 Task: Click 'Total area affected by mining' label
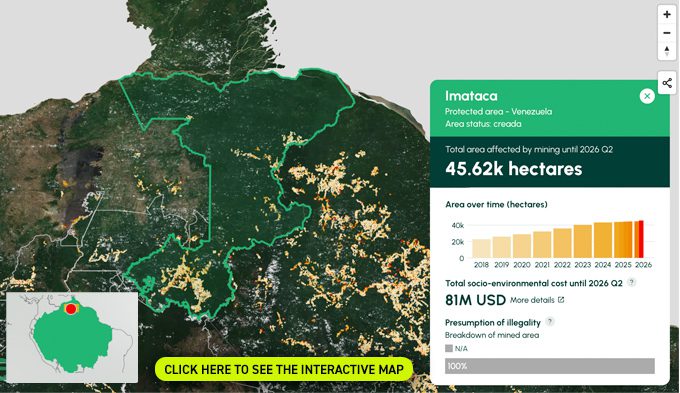529,149
